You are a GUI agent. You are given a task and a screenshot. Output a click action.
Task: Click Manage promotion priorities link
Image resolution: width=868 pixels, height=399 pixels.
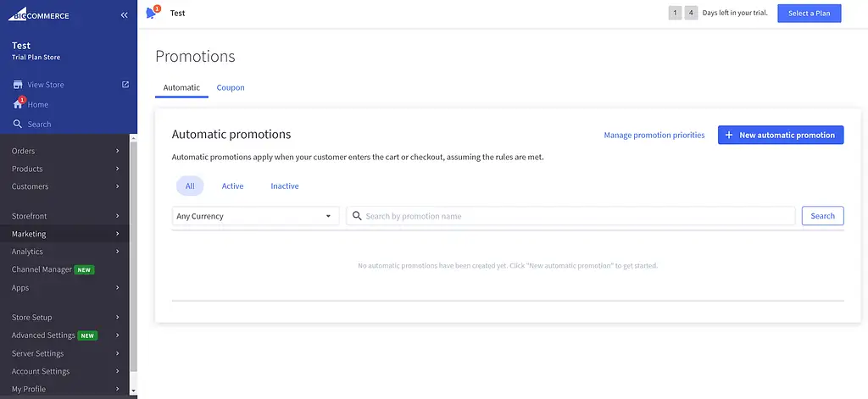pyautogui.click(x=654, y=136)
